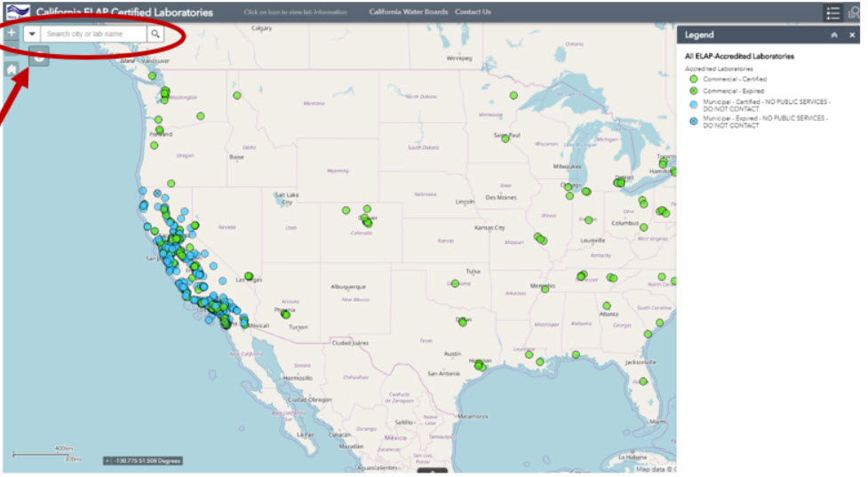Click the My Location button
The height and width of the screenshot is (477, 868).
point(39,57)
